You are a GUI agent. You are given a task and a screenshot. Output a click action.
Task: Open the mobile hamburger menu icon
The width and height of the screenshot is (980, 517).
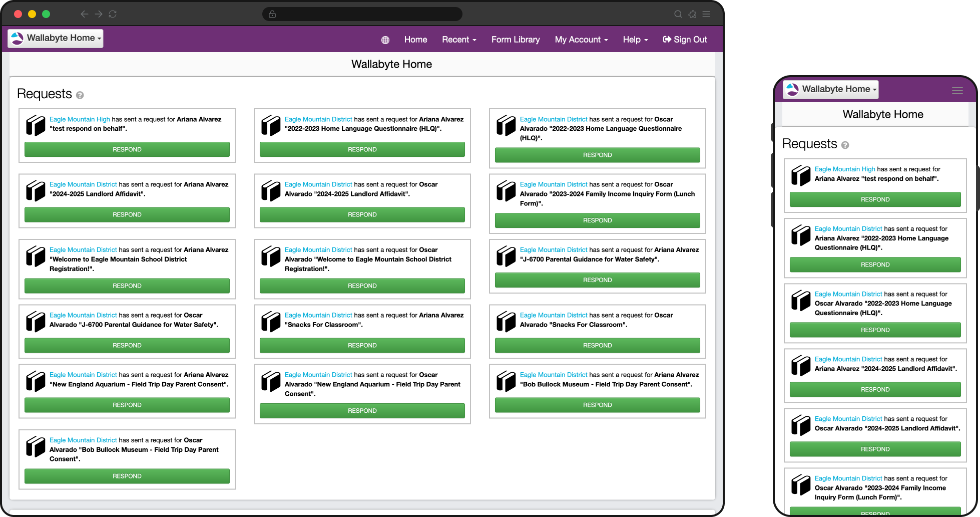click(x=957, y=91)
